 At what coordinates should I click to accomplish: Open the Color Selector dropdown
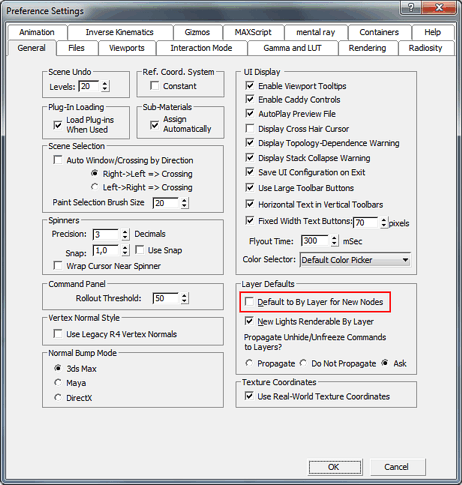click(x=355, y=260)
